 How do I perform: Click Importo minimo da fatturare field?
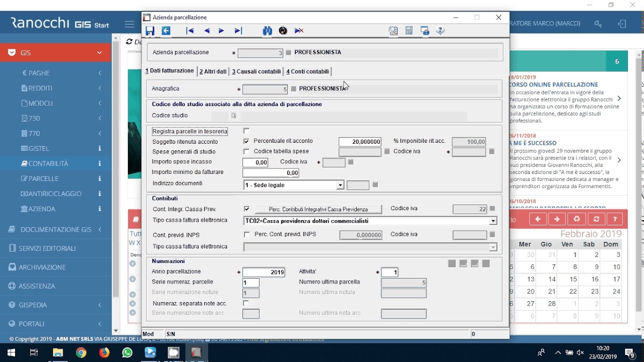(x=271, y=172)
